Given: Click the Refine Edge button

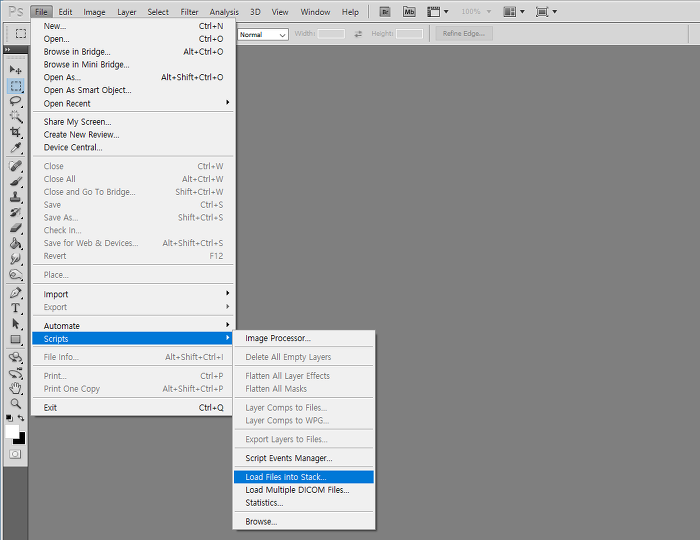Looking at the screenshot, I should click(x=464, y=34).
